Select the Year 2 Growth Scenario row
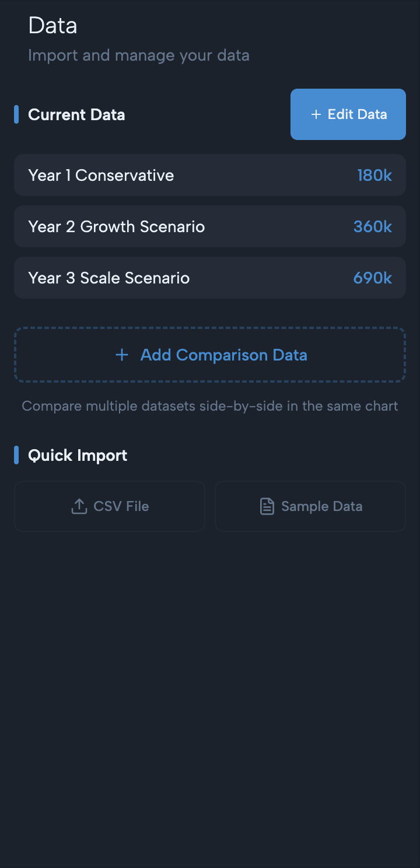Screen dimensions: 420x868 click(x=210, y=226)
